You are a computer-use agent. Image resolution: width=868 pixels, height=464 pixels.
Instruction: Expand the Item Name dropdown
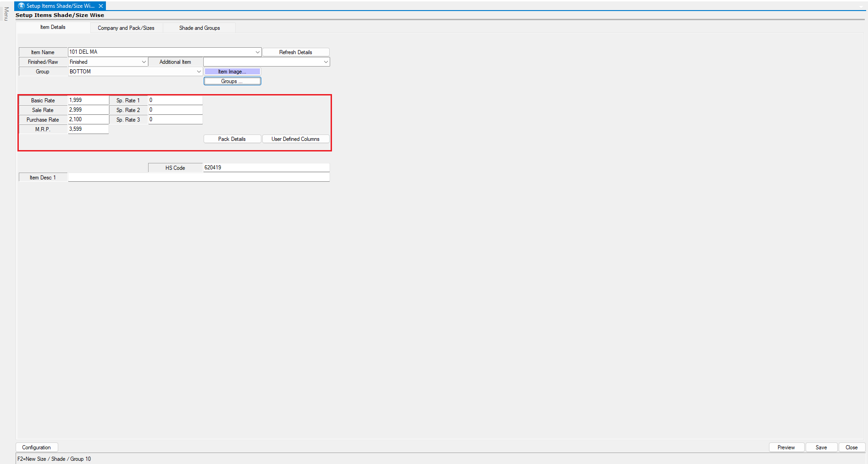257,52
